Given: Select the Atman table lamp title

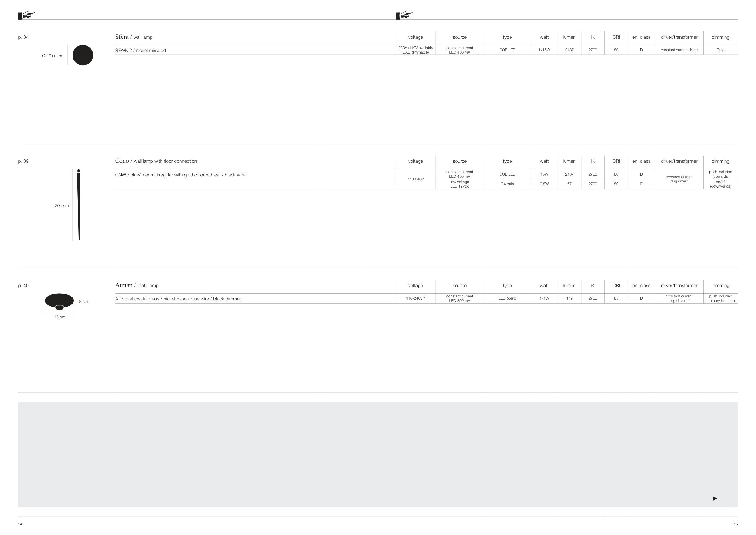Looking at the screenshot, I should 137,285.
